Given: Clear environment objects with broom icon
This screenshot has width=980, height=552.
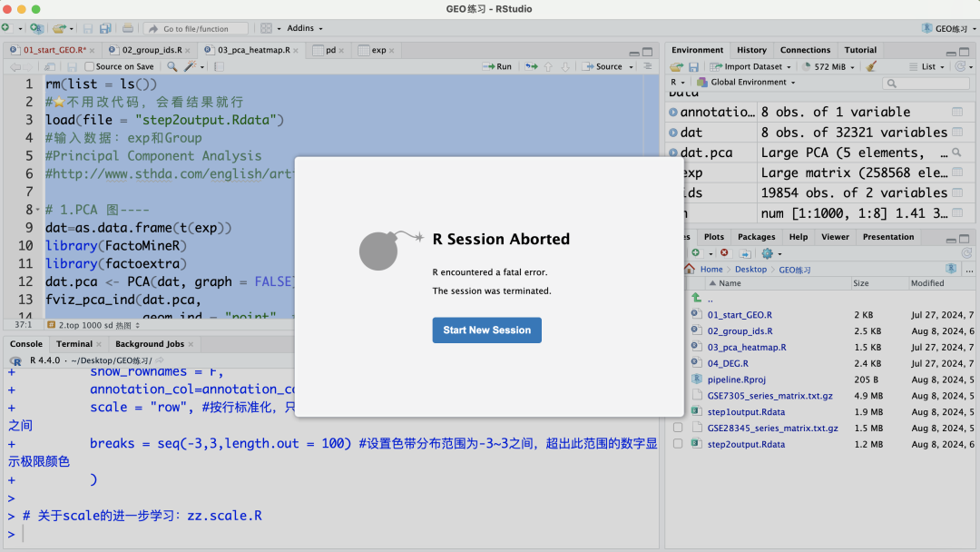Looking at the screenshot, I should (x=871, y=66).
